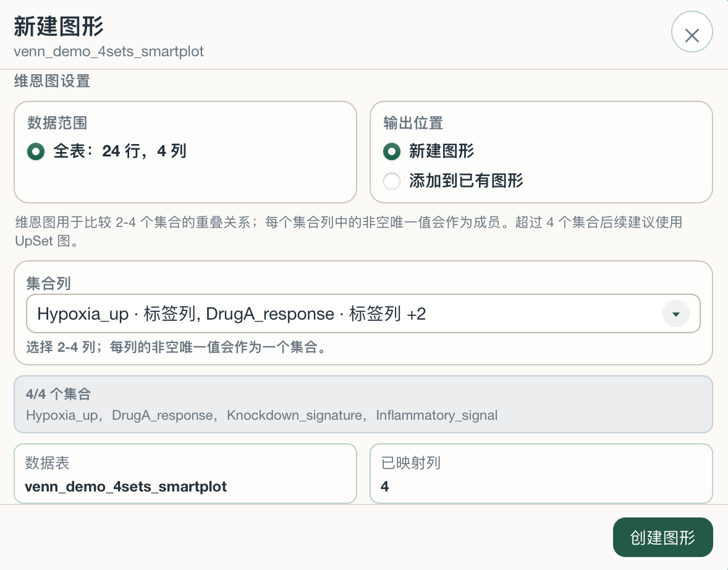The width and height of the screenshot is (728, 570).
Task: Select the 添加到已有图形 radio option
Action: pos(391,181)
